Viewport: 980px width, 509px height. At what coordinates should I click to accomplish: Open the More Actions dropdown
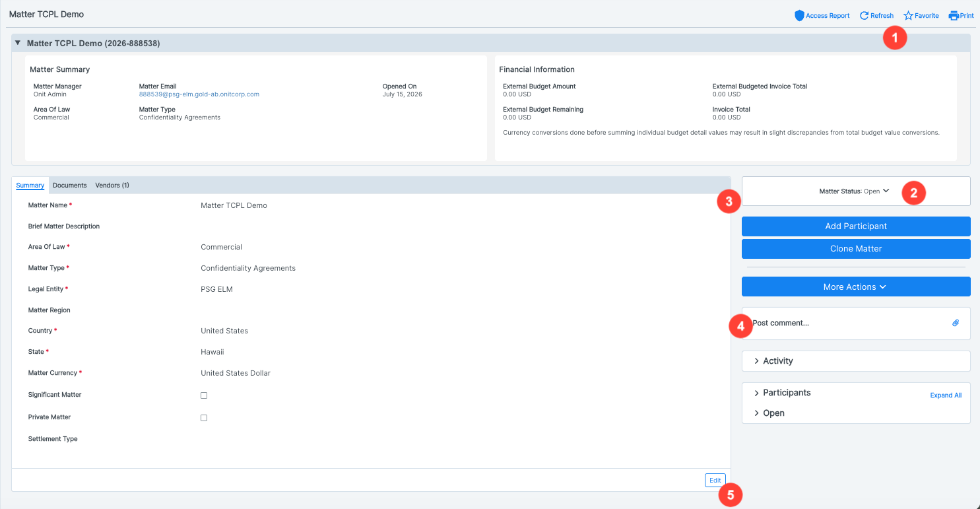[x=856, y=287]
